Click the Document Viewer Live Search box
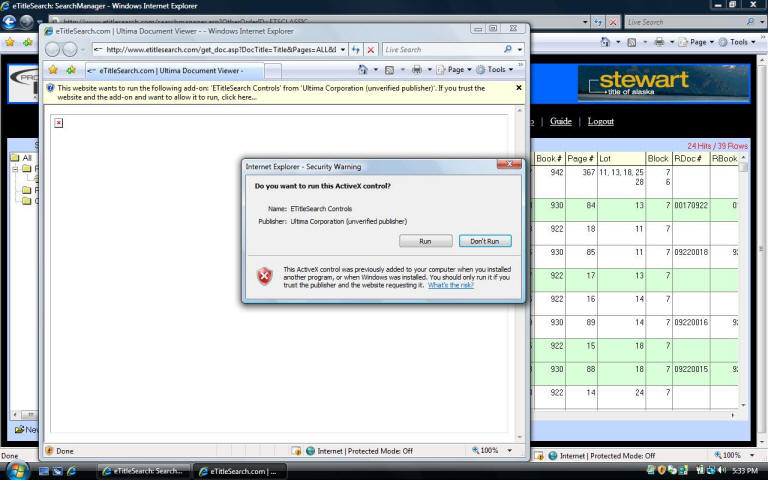The width and height of the screenshot is (768, 480). click(441, 49)
